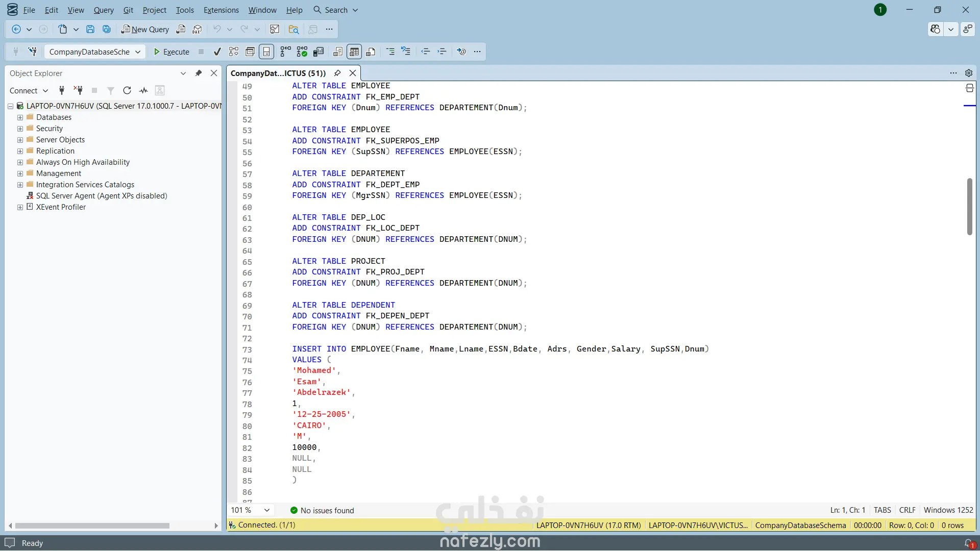Viewport: 980px width, 551px height.
Task: Click the Execute button
Action: coord(171,52)
